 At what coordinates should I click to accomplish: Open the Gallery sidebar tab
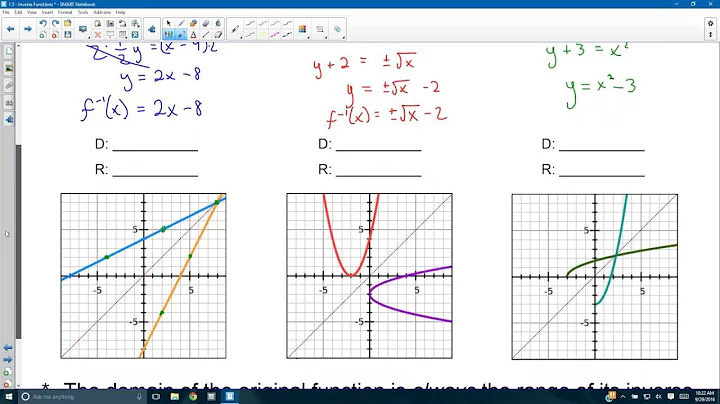(9, 69)
